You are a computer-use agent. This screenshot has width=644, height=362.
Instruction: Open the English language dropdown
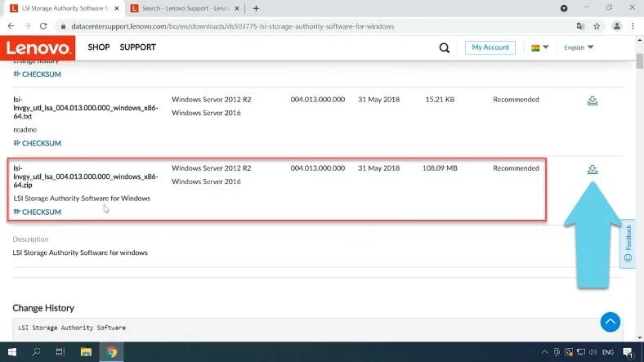[x=579, y=47]
